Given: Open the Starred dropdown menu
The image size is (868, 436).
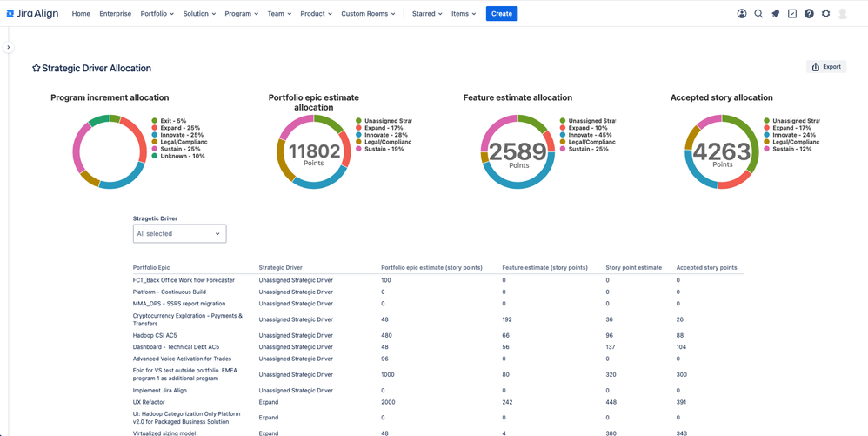Looking at the screenshot, I should pos(427,14).
